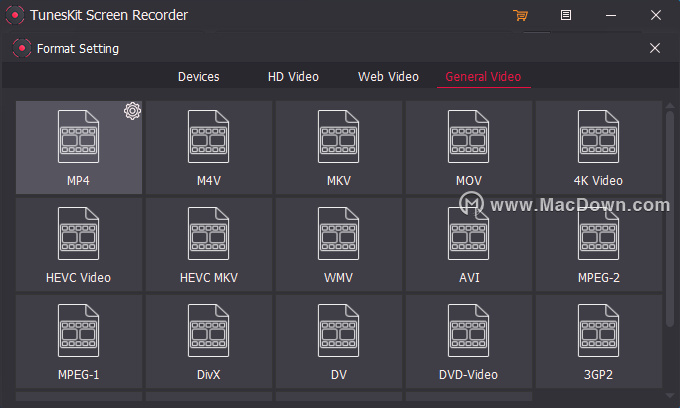This screenshot has height=408, width=680.
Task: Select the MOV format tile
Action: pyautogui.click(x=469, y=147)
